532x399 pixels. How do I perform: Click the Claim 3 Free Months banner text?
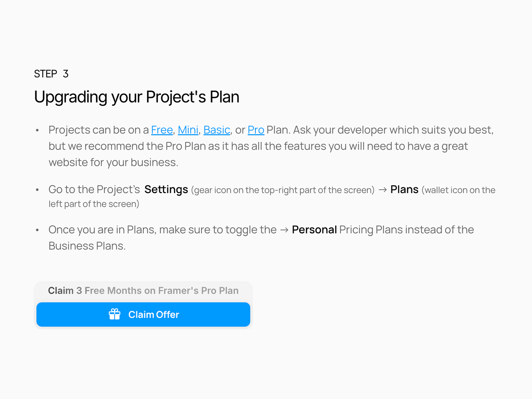pyautogui.click(x=143, y=291)
